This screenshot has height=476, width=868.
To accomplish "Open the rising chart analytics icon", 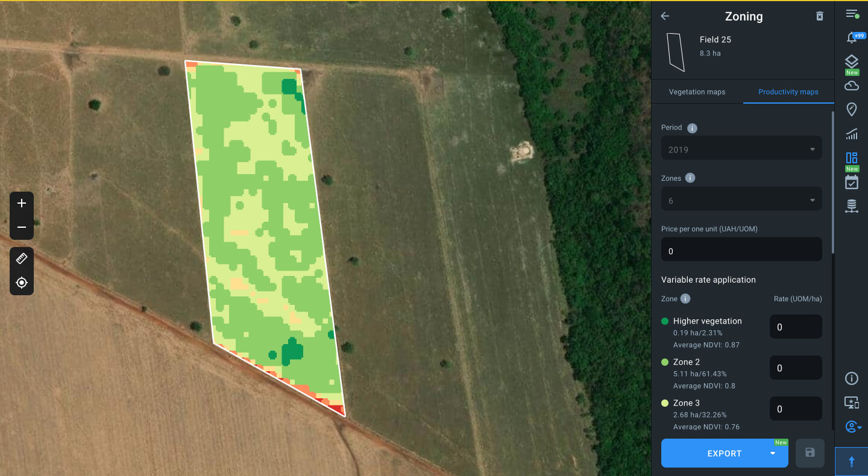I will click(852, 134).
